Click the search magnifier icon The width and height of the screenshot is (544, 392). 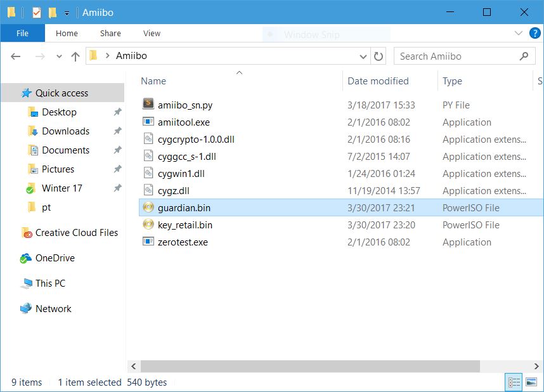(524, 56)
